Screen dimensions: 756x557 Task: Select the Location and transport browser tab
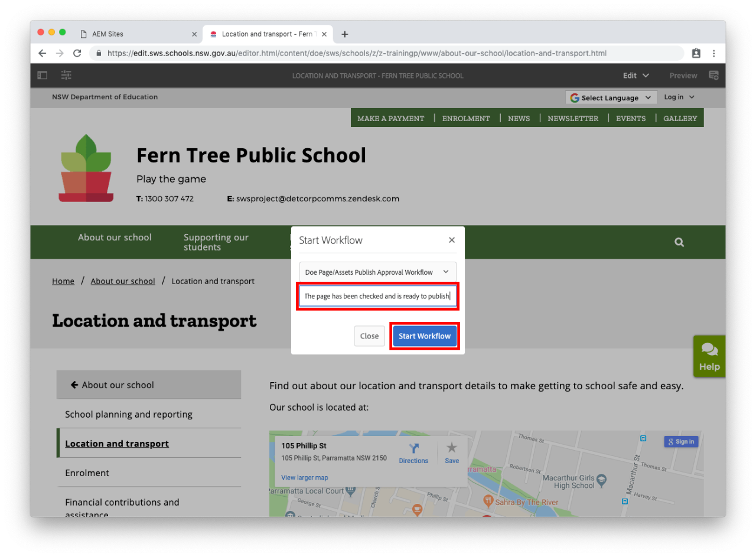(268, 34)
